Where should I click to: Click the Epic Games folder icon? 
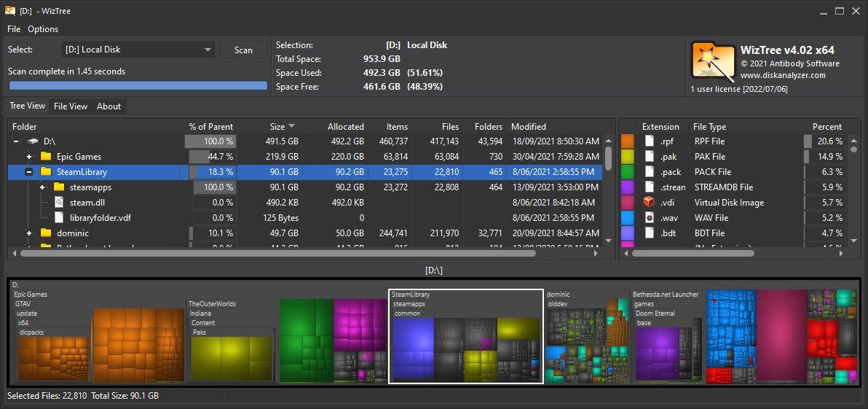46,157
